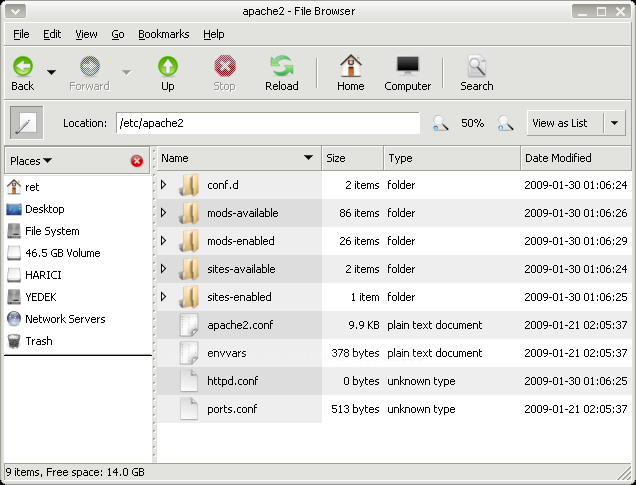Open the Forward history dropdown arrow
636x485 pixels.
tap(127, 73)
